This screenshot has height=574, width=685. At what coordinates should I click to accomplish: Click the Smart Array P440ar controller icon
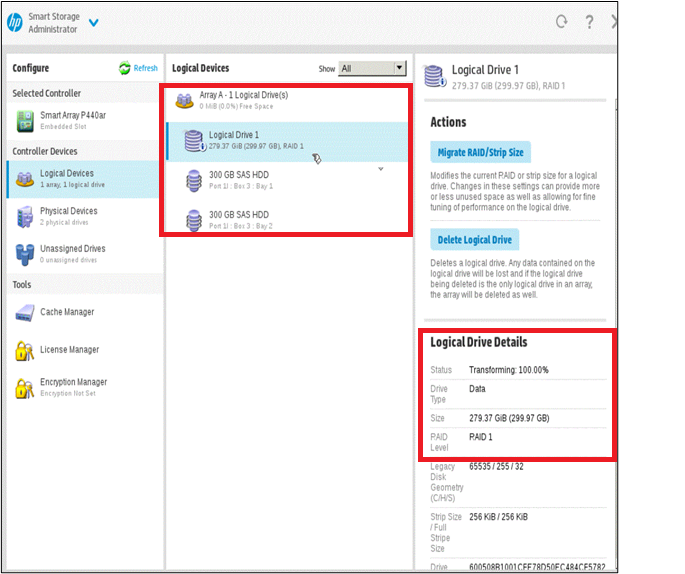click(x=25, y=121)
